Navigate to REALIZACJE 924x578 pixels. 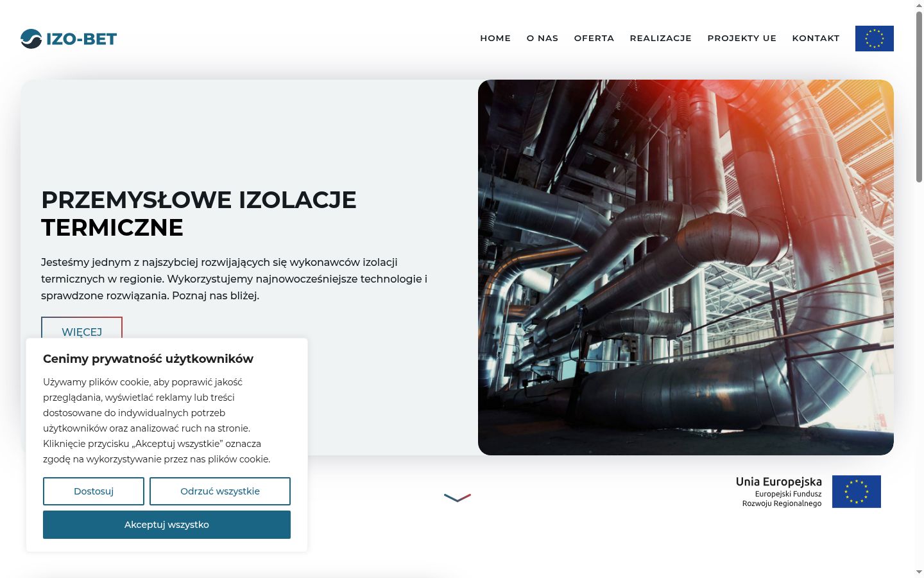tap(661, 39)
